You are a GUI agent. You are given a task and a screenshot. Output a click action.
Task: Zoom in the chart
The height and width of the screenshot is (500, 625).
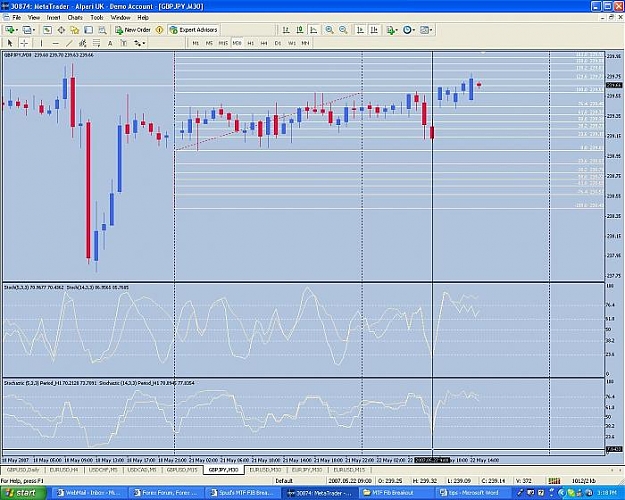(x=329, y=30)
